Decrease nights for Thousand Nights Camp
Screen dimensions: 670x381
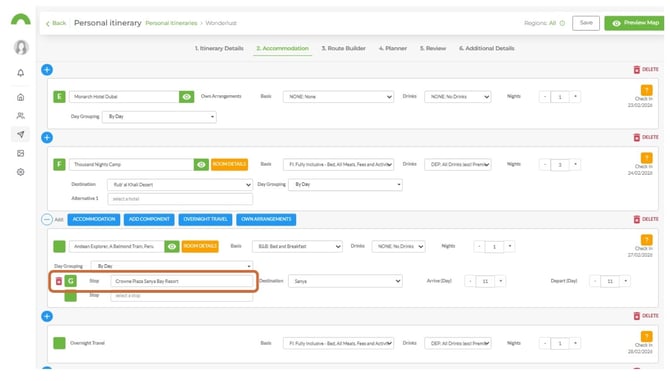(545, 164)
